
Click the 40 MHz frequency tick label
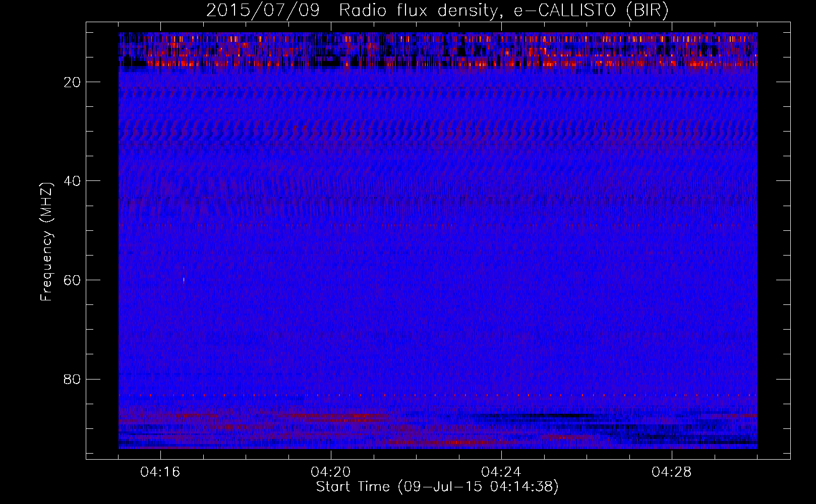tap(73, 181)
